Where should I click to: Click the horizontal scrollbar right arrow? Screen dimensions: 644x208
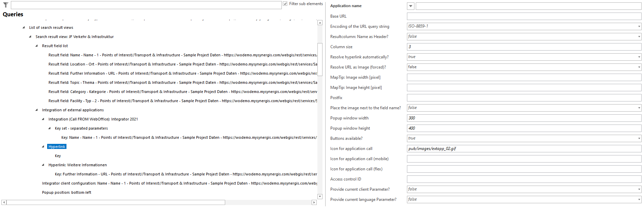pos(314,203)
